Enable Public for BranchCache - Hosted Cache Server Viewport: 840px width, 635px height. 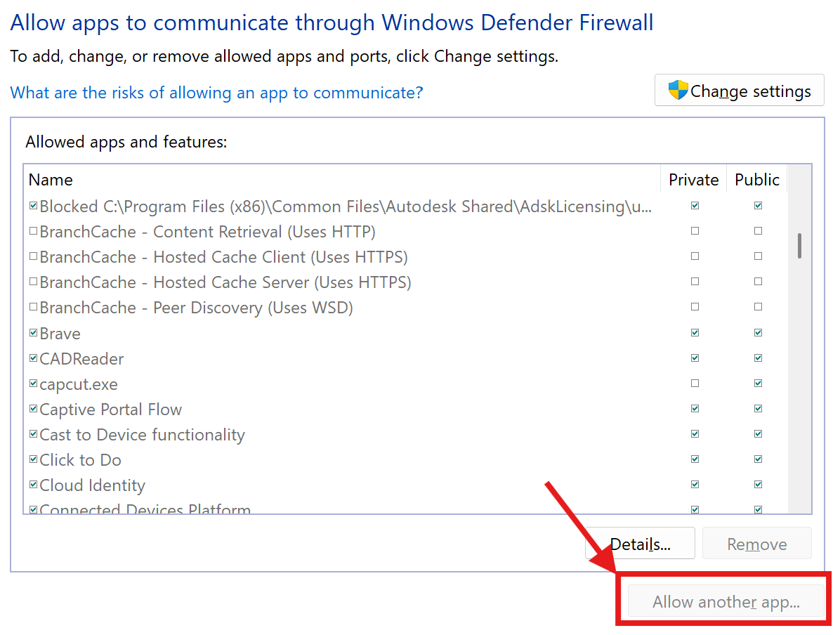pyautogui.click(x=758, y=282)
